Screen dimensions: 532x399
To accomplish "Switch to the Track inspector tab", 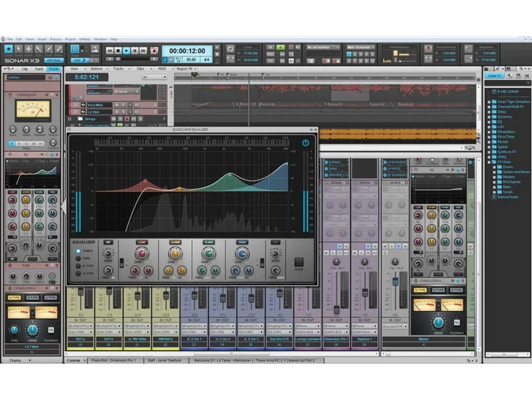I will (39, 69).
